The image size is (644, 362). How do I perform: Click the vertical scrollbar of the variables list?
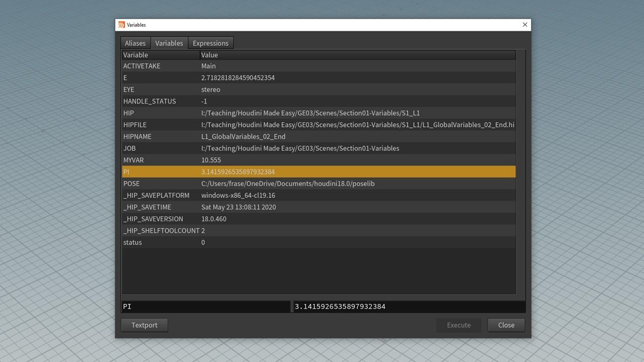(x=521, y=172)
